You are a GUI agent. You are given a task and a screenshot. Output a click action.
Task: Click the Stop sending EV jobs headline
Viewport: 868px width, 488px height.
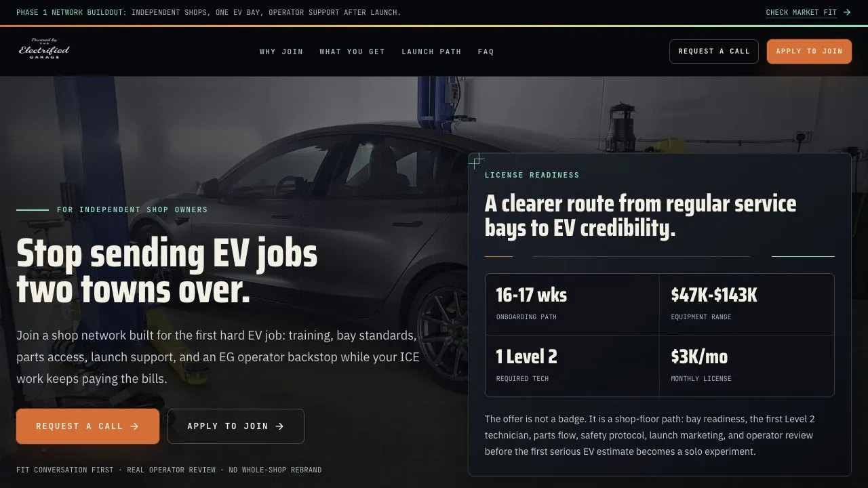click(167, 272)
